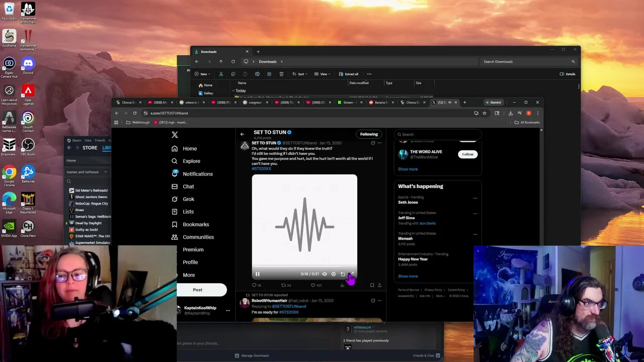The width and height of the screenshot is (644, 362).
Task: Click @SETTOSTUNband reply mention link
Action: point(289,306)
